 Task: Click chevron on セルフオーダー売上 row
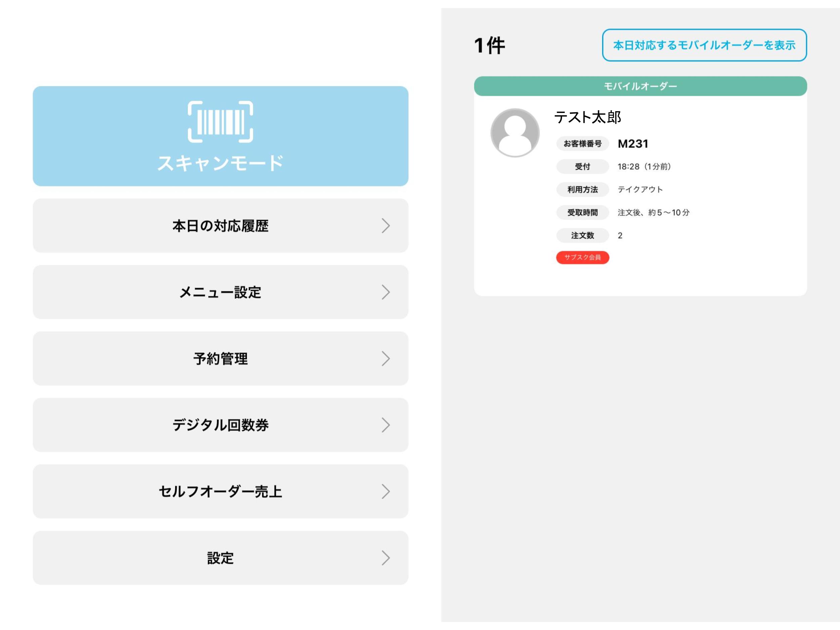pos(385,491)
